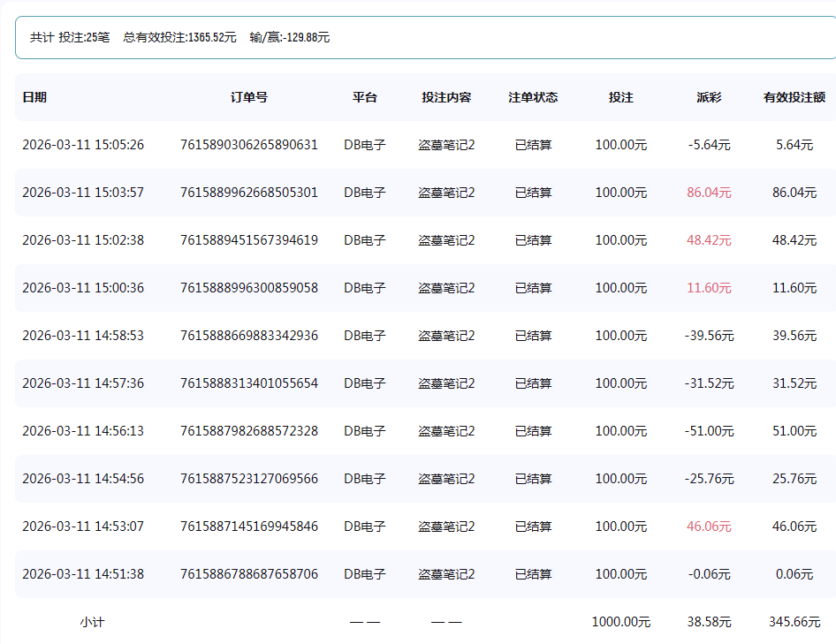
Task: Click the 平台 column header
Action: click(364, 97)
